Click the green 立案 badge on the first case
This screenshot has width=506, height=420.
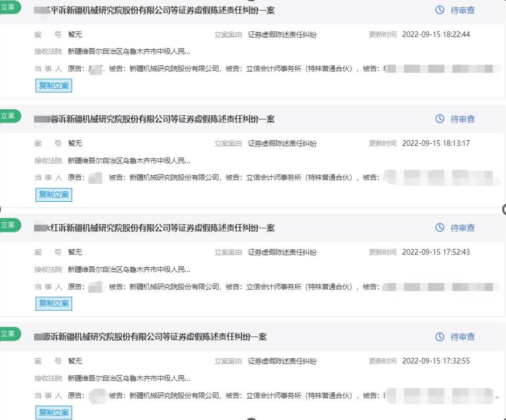(x=9, y=7)
